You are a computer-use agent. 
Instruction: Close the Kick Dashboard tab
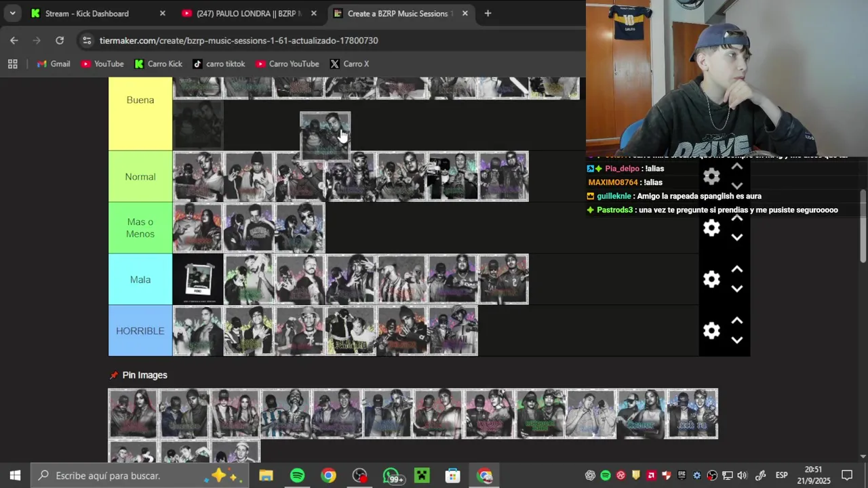[162, 14]
